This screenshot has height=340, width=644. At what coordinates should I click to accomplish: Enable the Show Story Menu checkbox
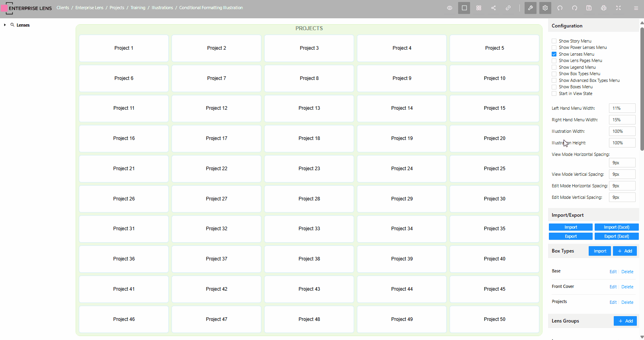tap(554, 41)
